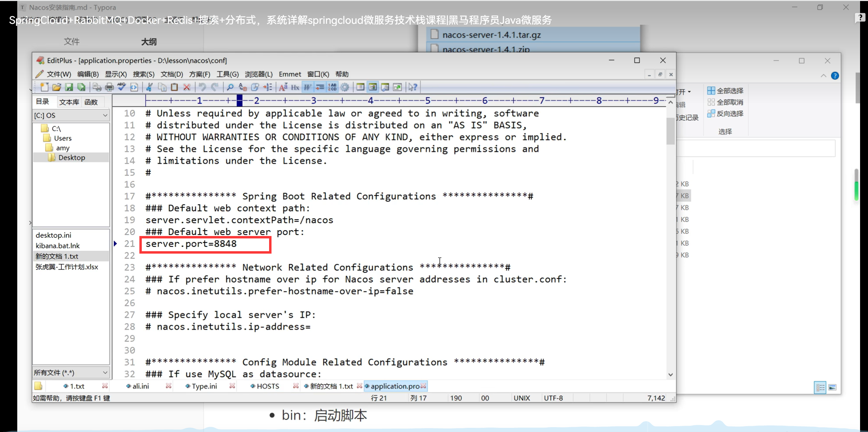Open Preferences with the gear icon
This screenshot has height=432, width=868.
[345, 87]
